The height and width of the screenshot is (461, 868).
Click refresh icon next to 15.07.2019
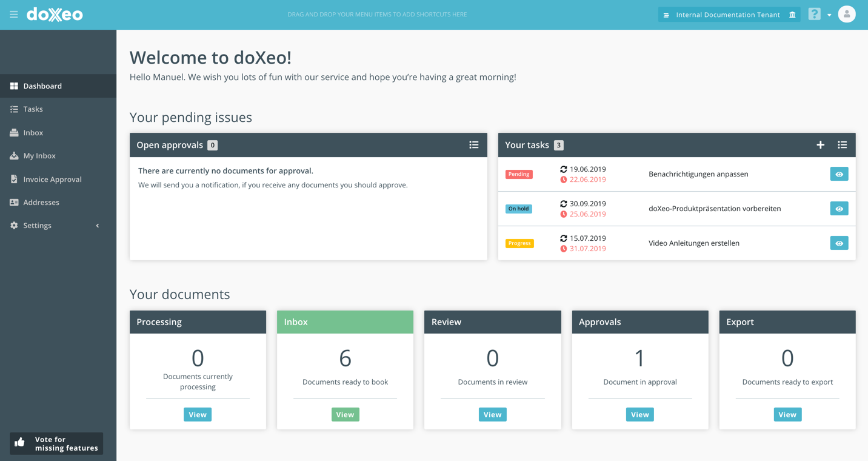[564, 238]
